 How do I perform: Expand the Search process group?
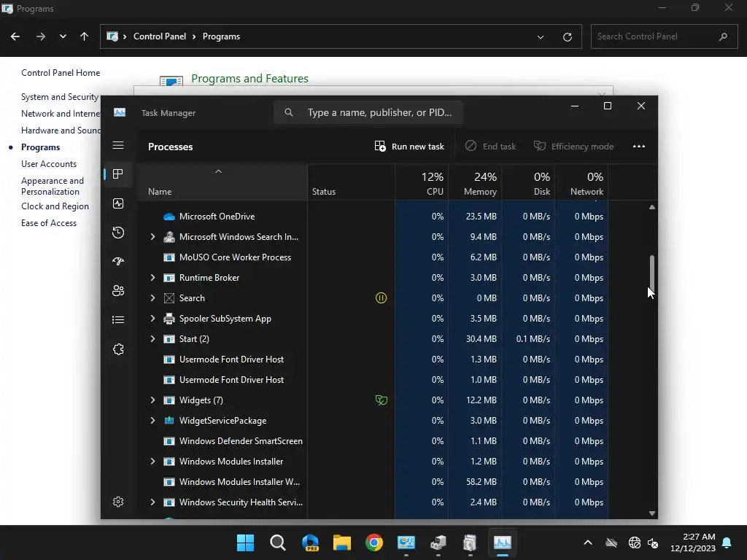[152, 297]
